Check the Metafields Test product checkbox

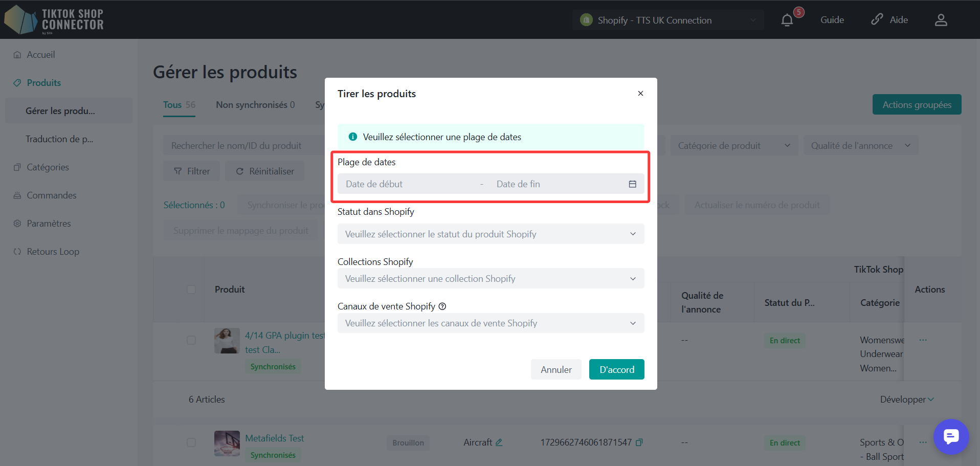pos(191,442)
